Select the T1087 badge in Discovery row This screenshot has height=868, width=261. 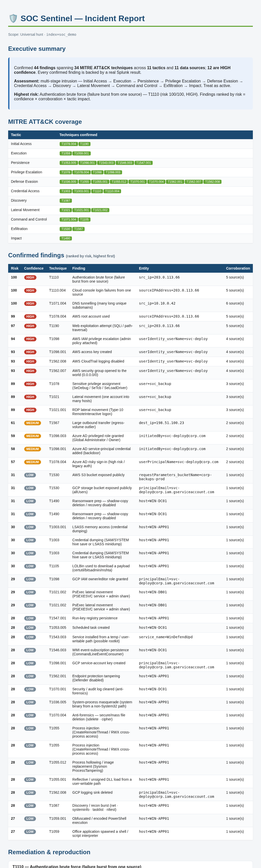66,200
